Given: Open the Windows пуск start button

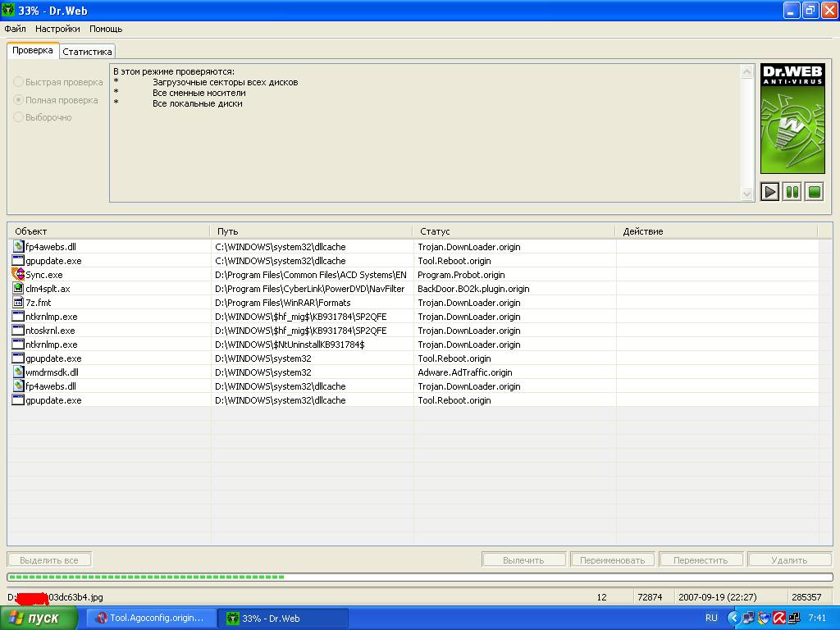Looking at the screenshot, I should pyautogui.click(x=39, y=619).
